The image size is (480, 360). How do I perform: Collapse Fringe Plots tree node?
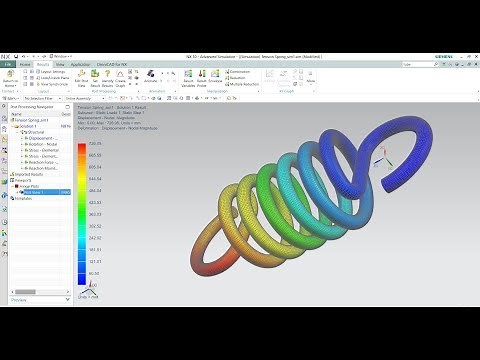13,186
